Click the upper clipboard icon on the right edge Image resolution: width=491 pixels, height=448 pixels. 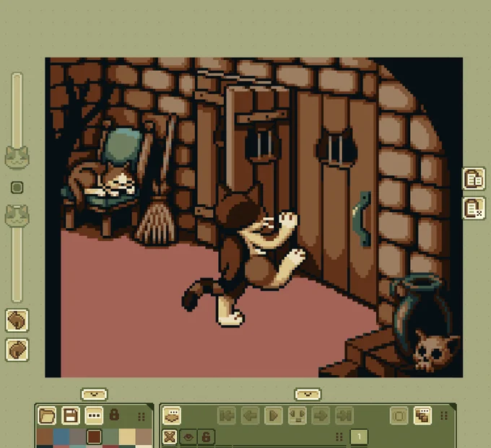click(x=474, y=179)
